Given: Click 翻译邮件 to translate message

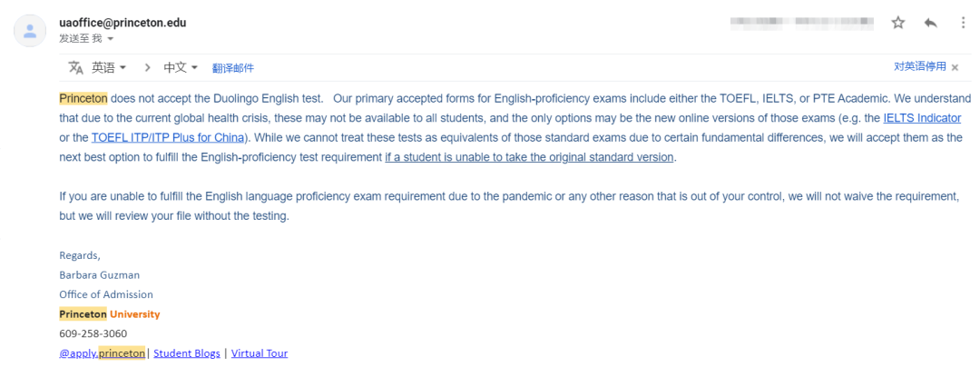Looking at the screenshot, I should point(233,68).
